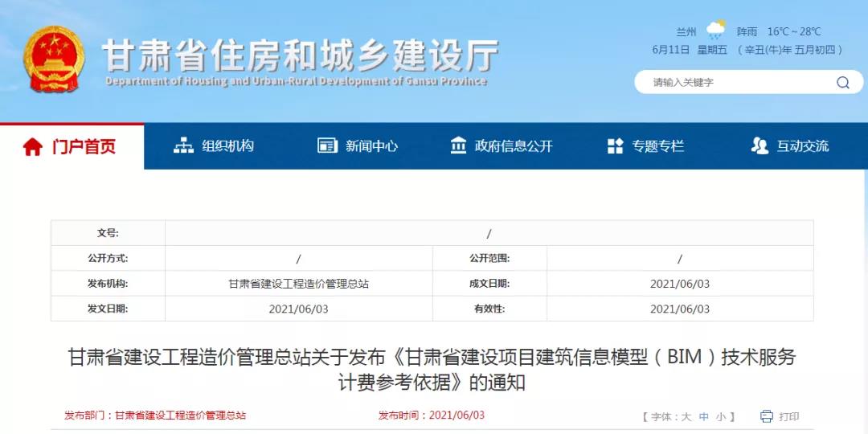Click the site title 甘肃省住房和城乡建设厅
868x434 pixels.
click(301, 55)
